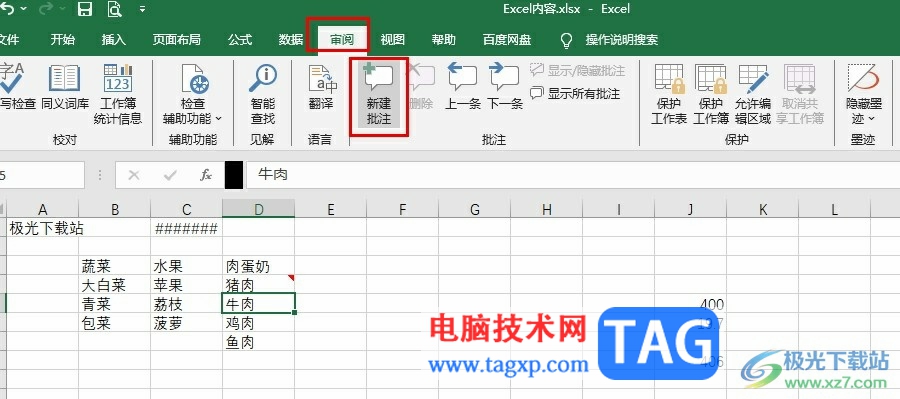The image size is (900, 399).
Task: Select cell containing 青菜
Action: tap(115, 304)
